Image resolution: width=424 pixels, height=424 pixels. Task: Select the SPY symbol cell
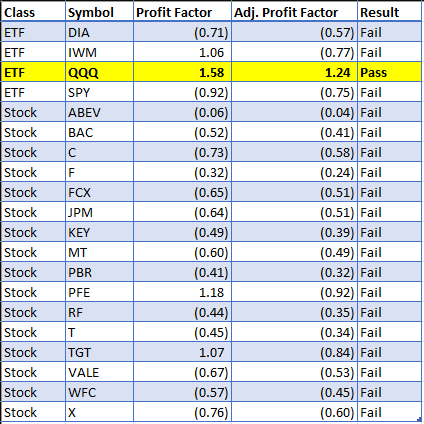[x=99, y=92]
